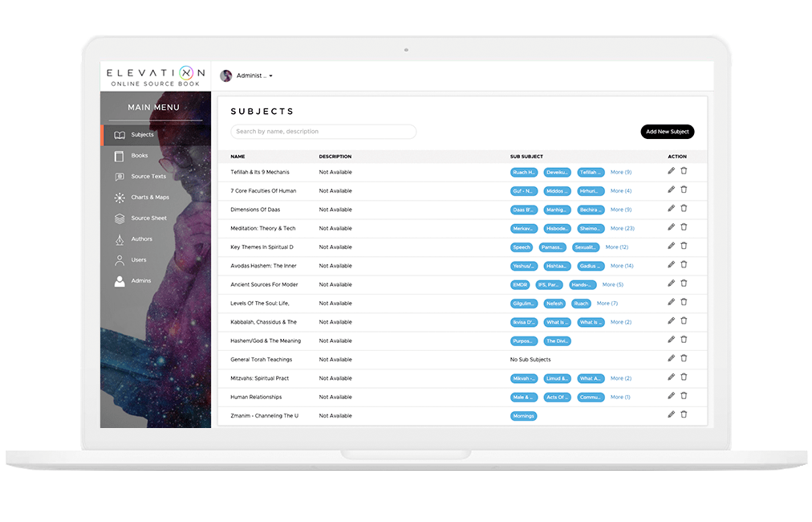Click the Subjects open-book icon
Viewport: 812px width, 522px height.
click(120, 135)
